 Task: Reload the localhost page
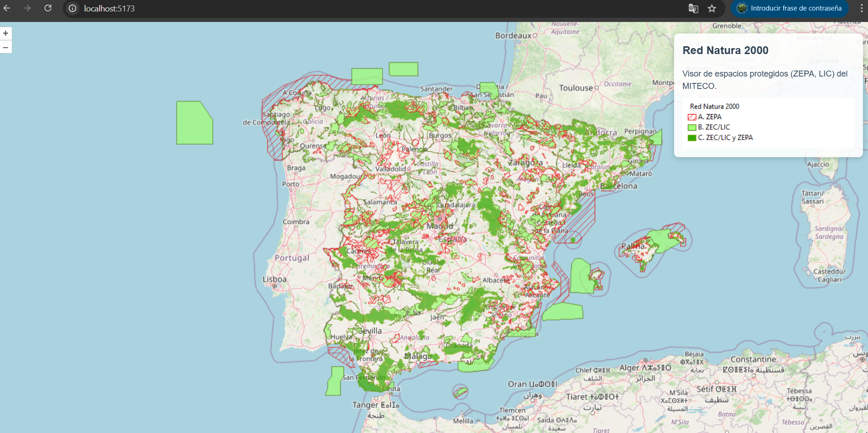click(48, 8)
